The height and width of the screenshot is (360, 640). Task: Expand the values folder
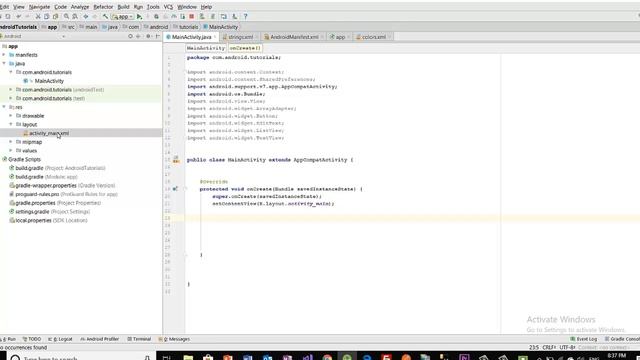[x=11, y=150]
